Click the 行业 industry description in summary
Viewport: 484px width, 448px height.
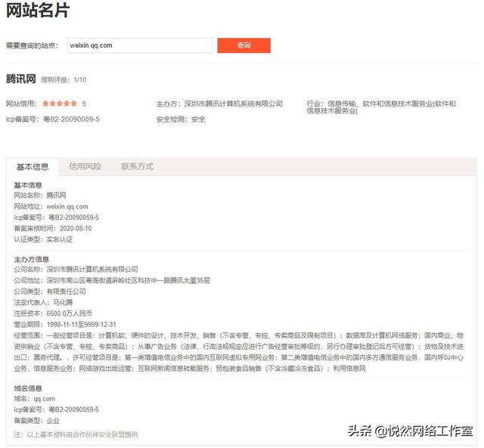(381, 107)
